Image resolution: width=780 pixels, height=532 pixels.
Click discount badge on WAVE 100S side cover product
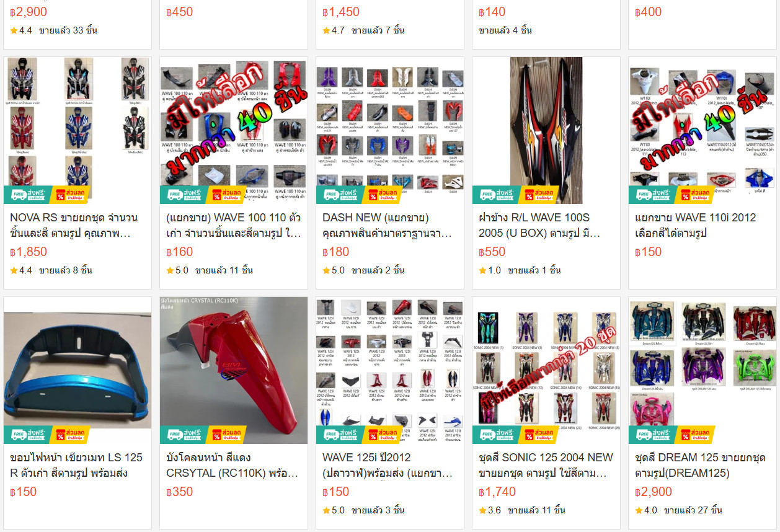(x=538, y=195)
